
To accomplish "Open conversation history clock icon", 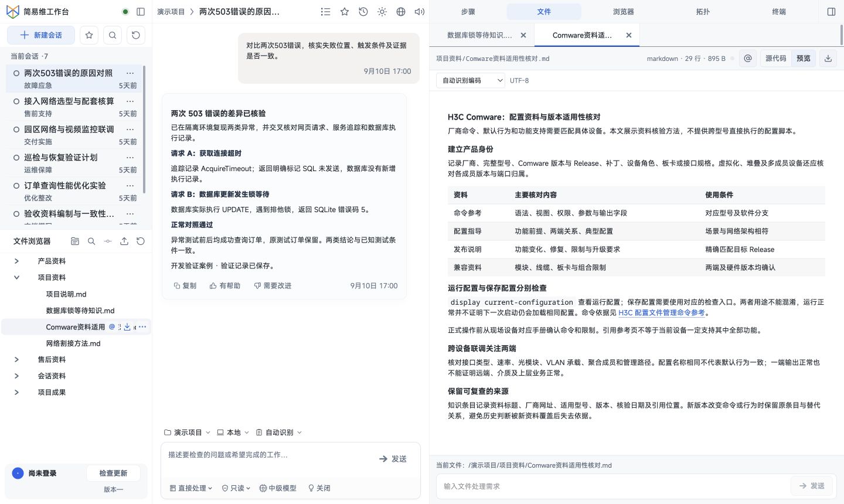I will tap(363, 12).
